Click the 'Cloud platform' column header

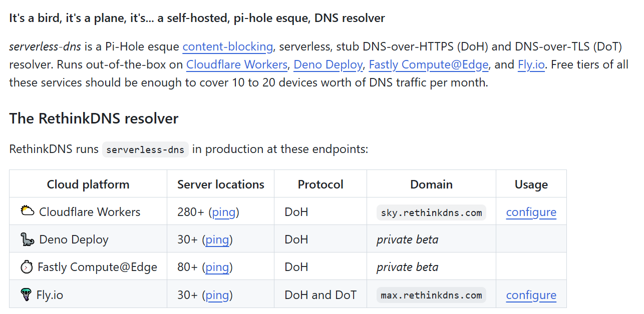[88, 184]
